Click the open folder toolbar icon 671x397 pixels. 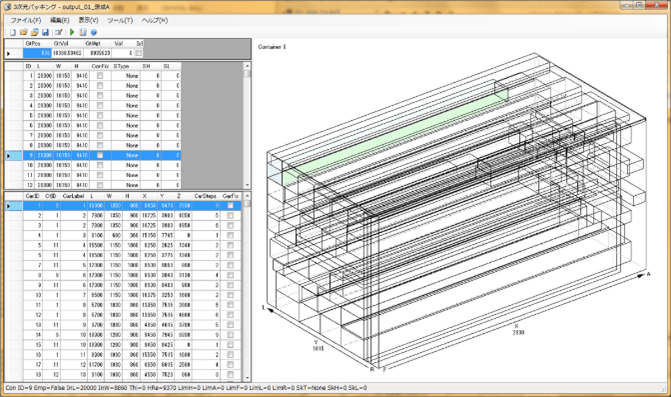point(24,32)
